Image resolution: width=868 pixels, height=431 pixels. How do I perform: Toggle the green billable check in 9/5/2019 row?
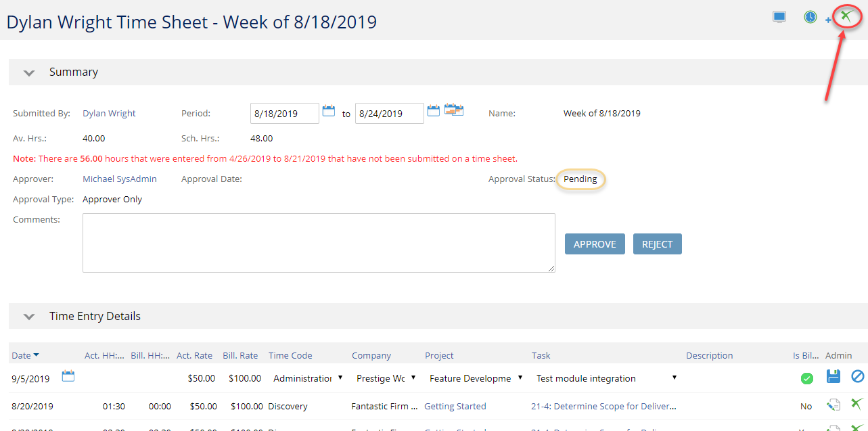(x=807, y=378)
